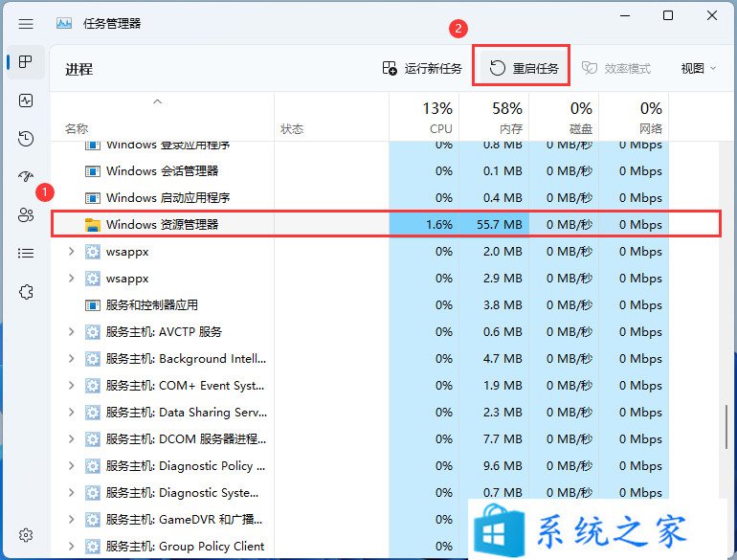
Task: Click the gear icon of AVCTP 服务
Action: click(93, 332)
